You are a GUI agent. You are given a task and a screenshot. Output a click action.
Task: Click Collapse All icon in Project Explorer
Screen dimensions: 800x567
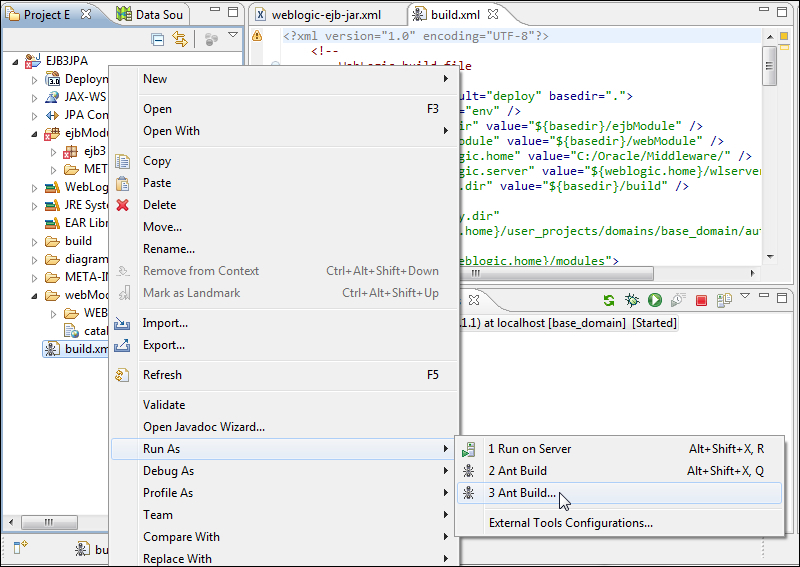tap(158, 39)
